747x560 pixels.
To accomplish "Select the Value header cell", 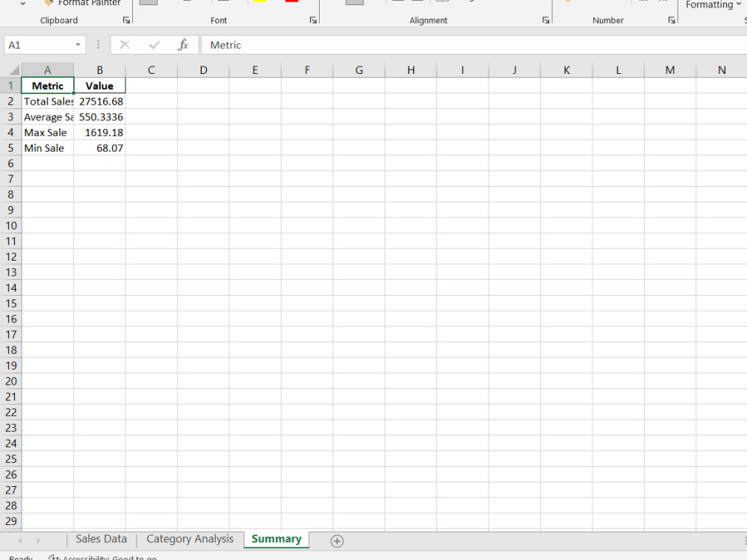I will coord(99,86).
